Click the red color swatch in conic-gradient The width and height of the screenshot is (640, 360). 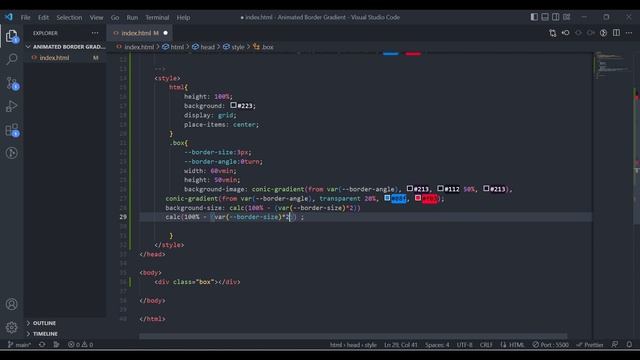point(418,198)
